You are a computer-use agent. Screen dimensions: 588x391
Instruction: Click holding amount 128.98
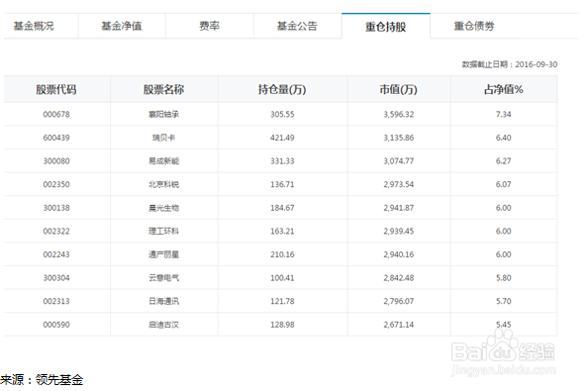pos(282,325)
